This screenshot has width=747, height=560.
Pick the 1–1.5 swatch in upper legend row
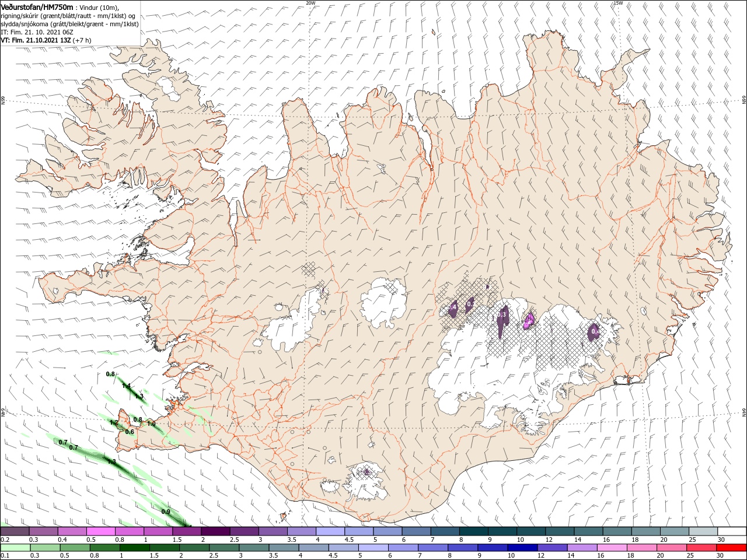158,531
